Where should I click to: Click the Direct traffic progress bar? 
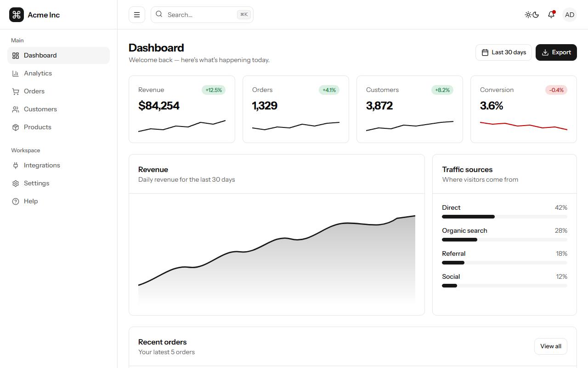[504, 217]
